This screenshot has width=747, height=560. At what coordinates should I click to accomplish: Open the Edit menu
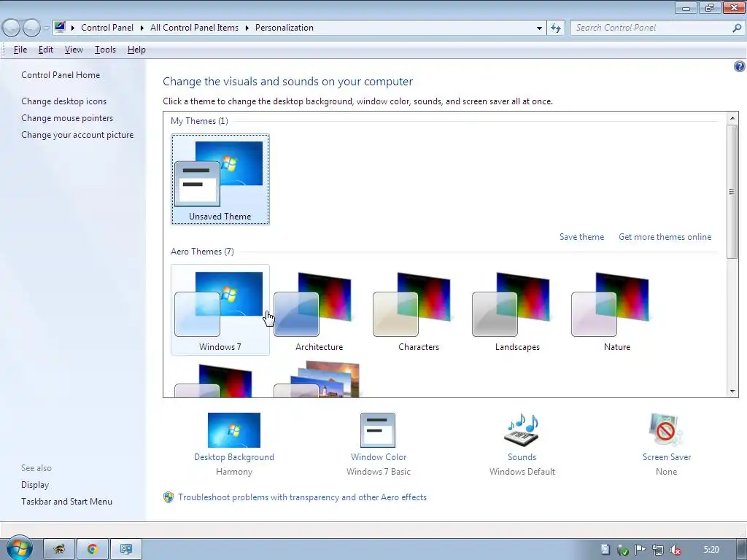coord(46,50)
